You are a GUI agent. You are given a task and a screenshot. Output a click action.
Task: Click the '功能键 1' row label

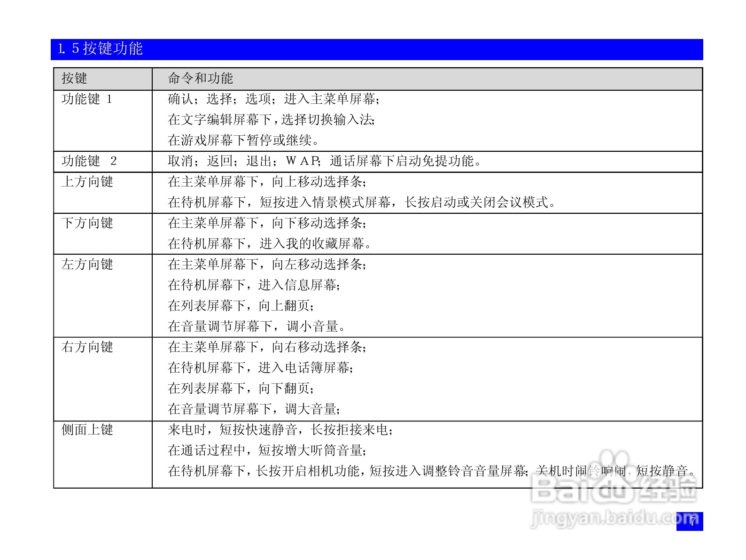click(87, 99)
